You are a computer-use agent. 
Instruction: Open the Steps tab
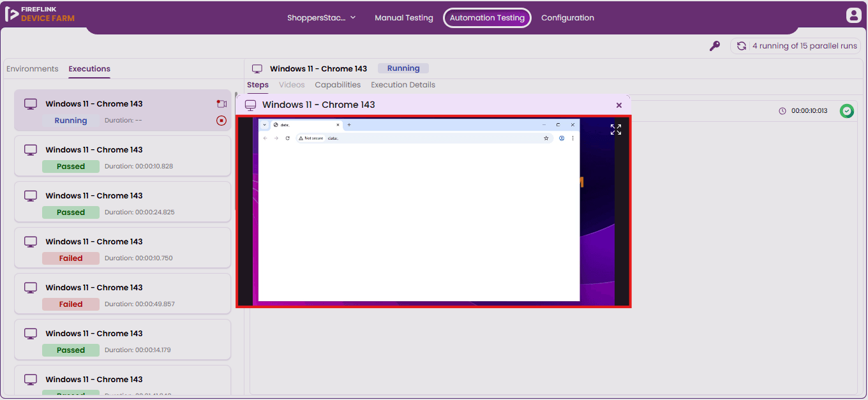coord(258,85)
